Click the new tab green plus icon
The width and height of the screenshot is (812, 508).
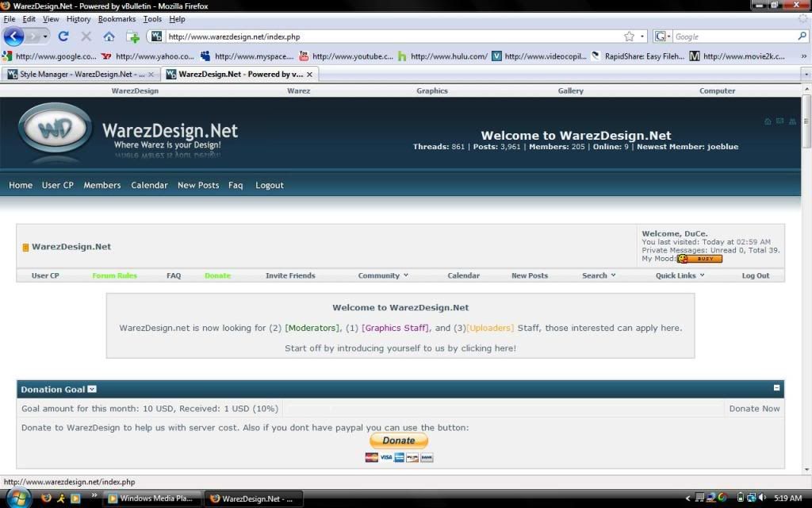[x=132, y=37]
